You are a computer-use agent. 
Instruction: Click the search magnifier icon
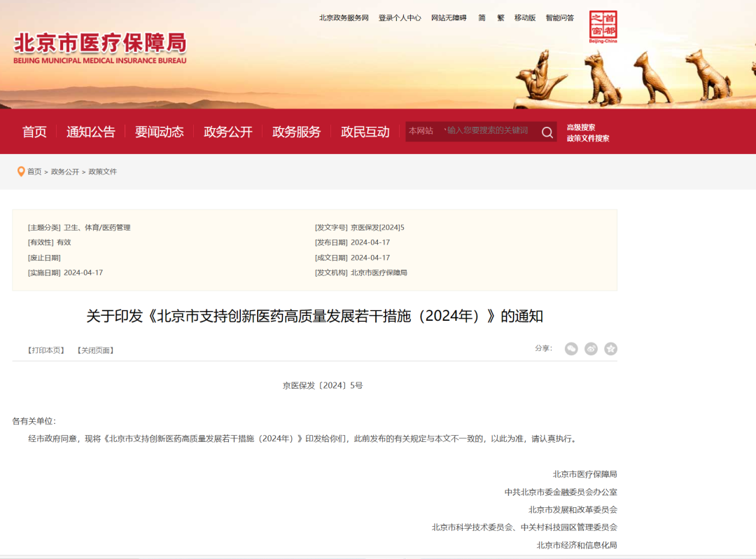click(547, 132)
